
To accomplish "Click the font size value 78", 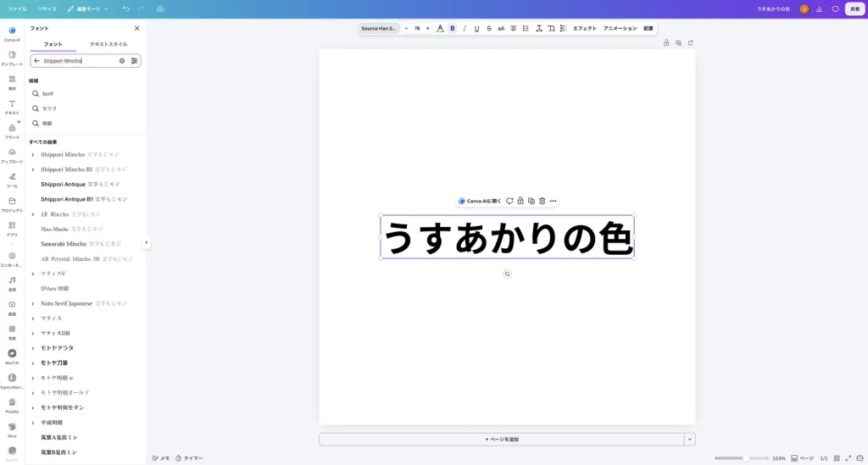I will [x=417, y=28].
